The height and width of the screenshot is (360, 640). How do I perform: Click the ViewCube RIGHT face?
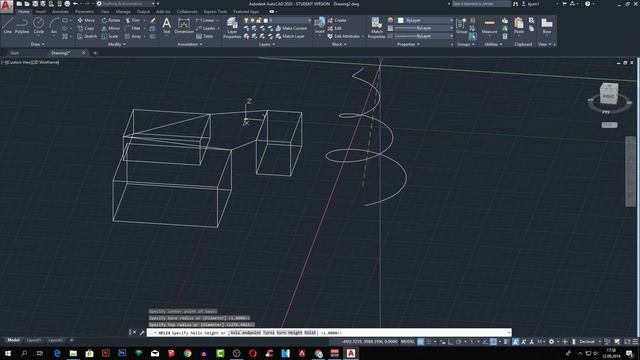point(608,96)
